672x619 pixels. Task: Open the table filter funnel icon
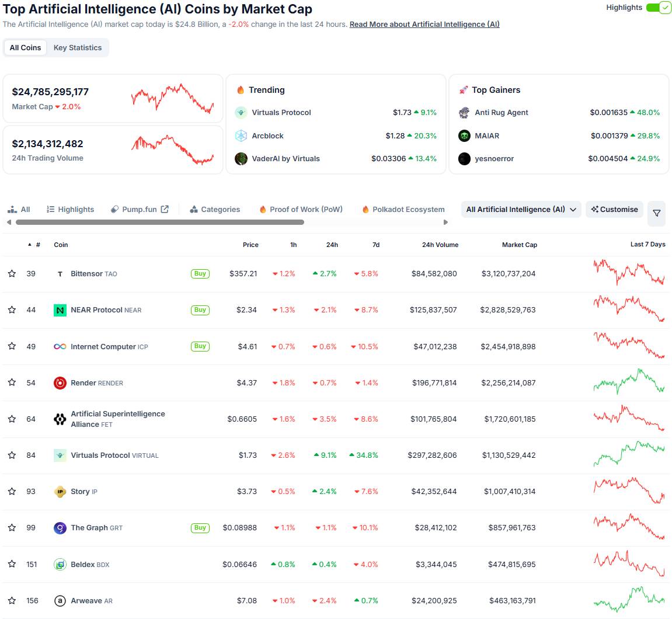[x=657, y=213]
